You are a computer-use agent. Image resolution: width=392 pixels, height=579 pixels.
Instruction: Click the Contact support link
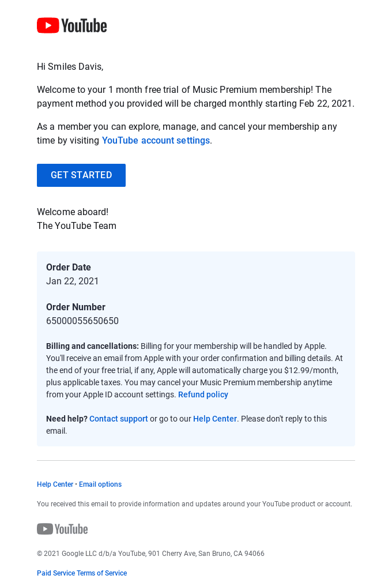click(119, 419)
